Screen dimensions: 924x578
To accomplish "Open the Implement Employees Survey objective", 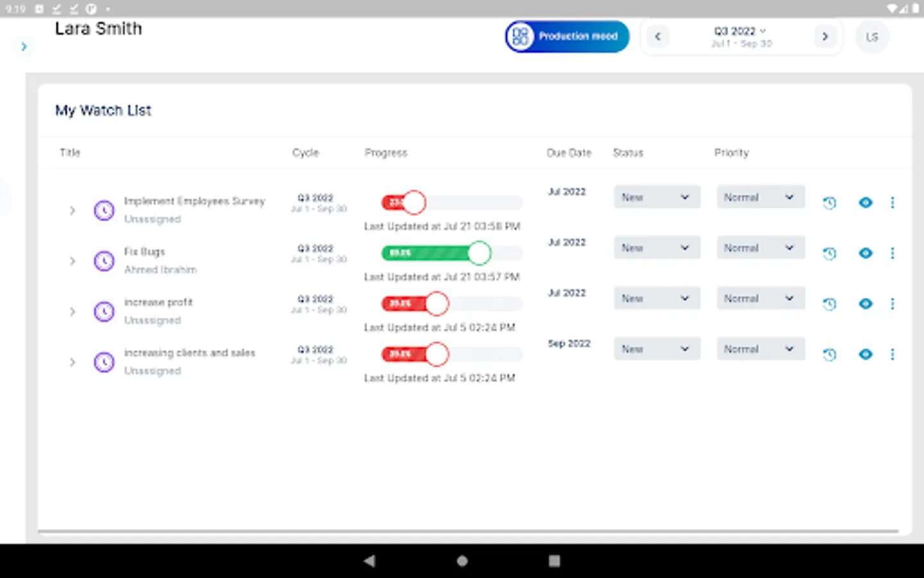I will point(194,201).
